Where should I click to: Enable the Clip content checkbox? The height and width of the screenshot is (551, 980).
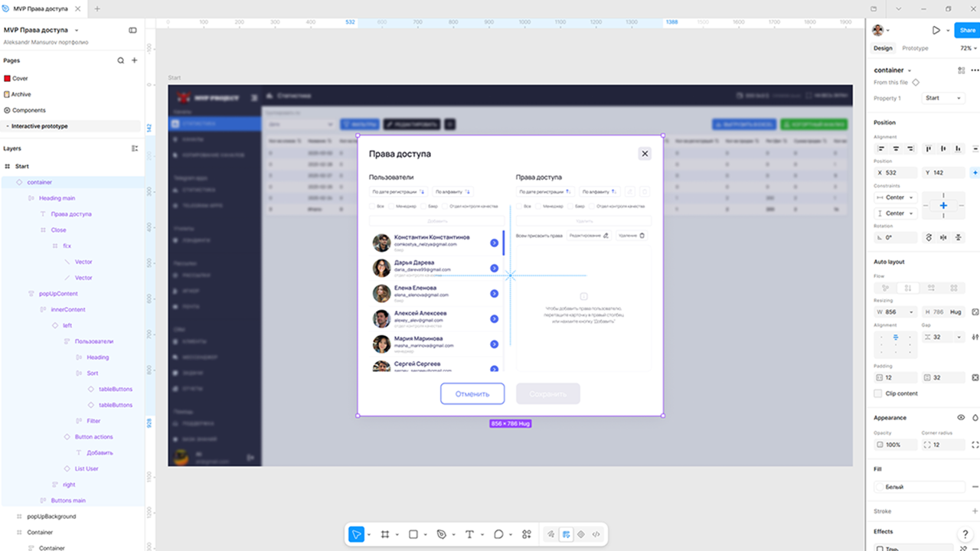878,393
